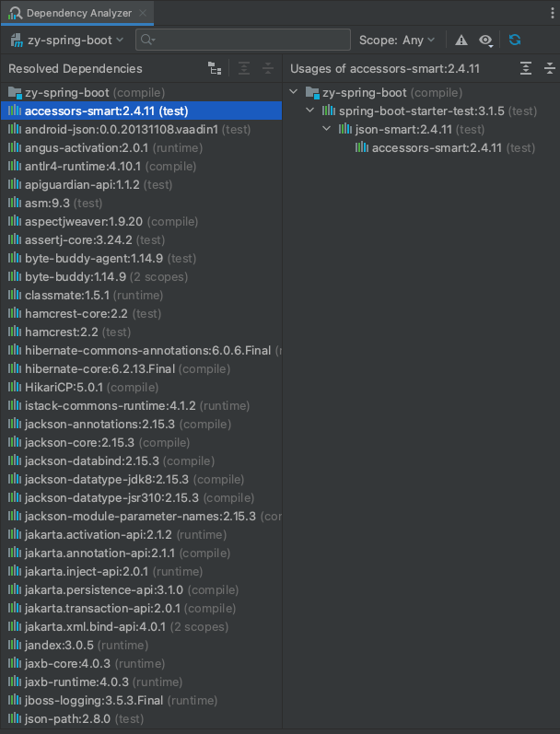Click collapse all icon in Resolved Dependencies header
The image size is (560, 734).
click(268, 68)
